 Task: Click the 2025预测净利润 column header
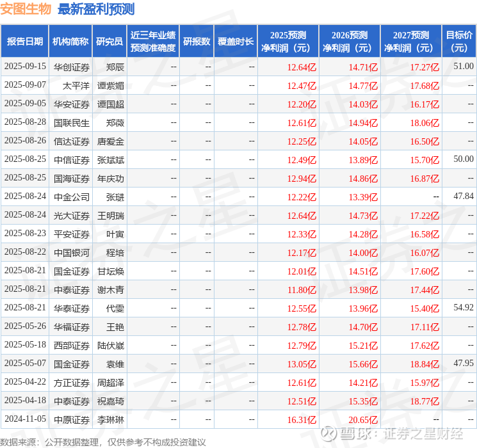coord(288,42)
